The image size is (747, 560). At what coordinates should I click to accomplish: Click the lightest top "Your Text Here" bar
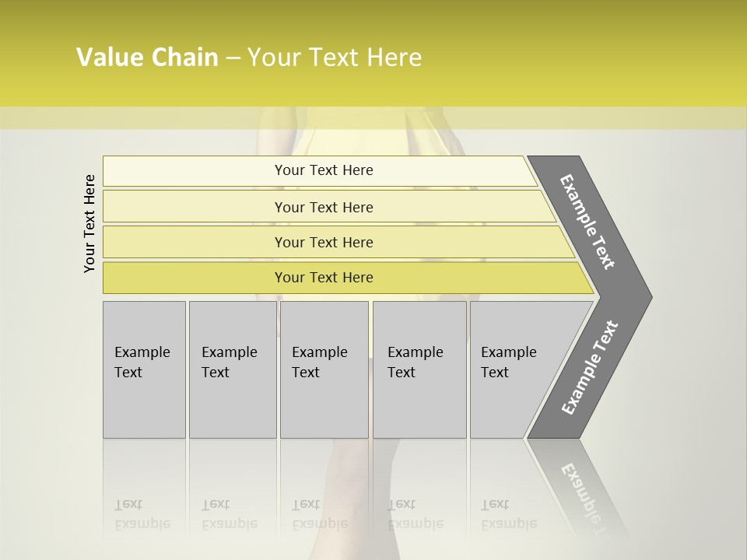(323, 170)
